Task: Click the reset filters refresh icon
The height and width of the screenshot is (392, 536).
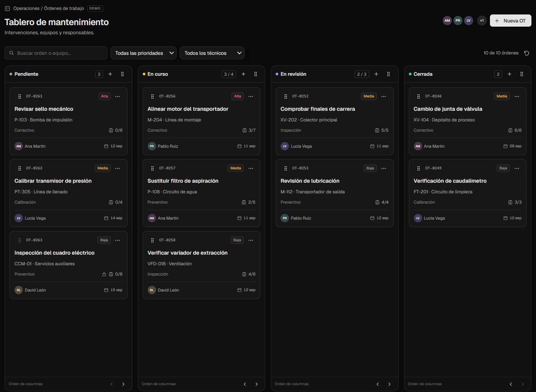Action: point(526,53)
